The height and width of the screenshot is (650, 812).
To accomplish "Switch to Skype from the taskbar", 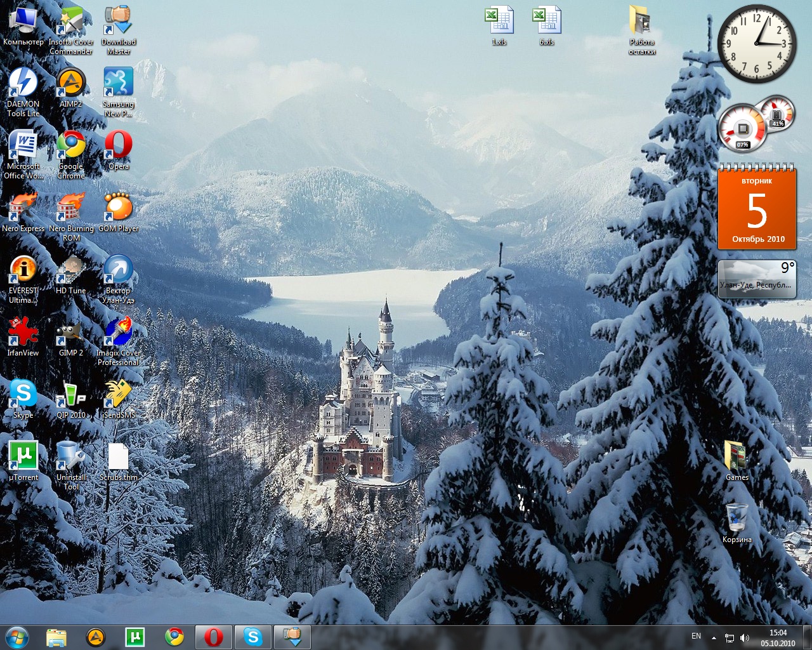I will 253,637.
